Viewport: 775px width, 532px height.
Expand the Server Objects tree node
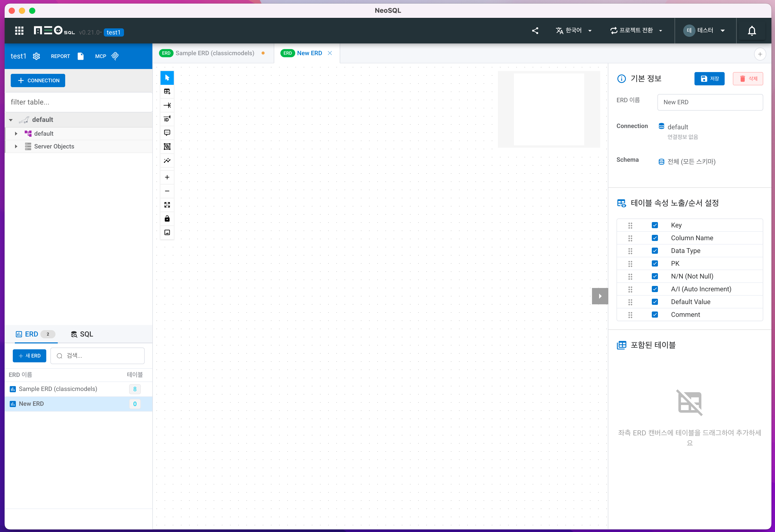click(x=16, y=146)
